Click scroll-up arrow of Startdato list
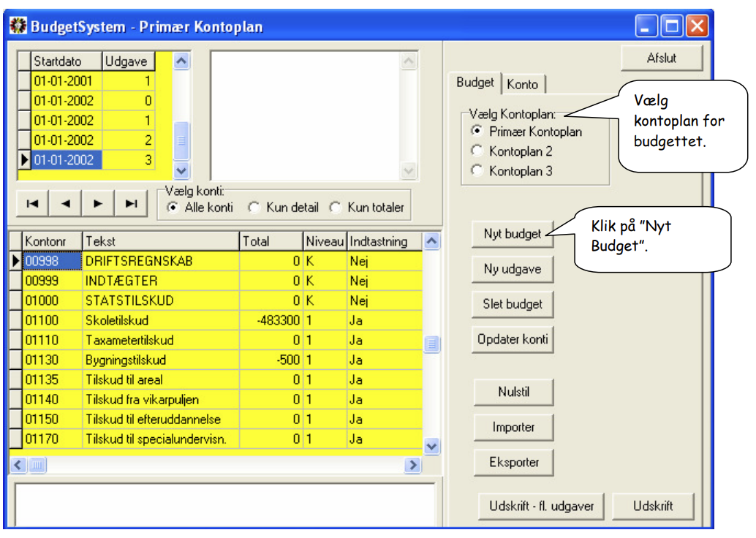 (181, 61)
